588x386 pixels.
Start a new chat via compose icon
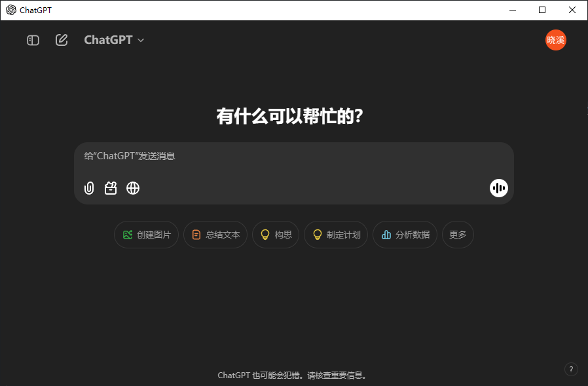pyautogui.click(x=62, y=40)
